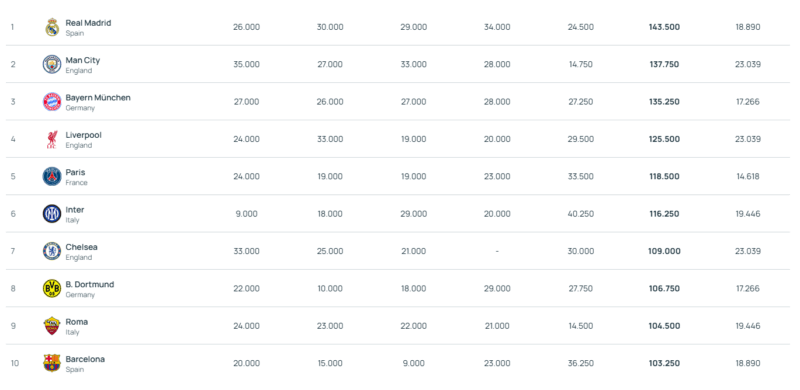This screenshot has height=390, width=800.
Task: Click the Bayern München club crest
Action: [52, 102]
